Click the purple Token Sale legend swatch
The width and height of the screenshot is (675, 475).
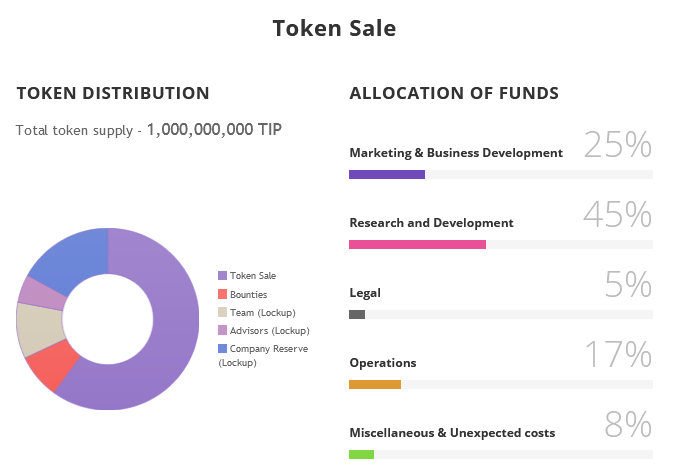tap(223, 275)
